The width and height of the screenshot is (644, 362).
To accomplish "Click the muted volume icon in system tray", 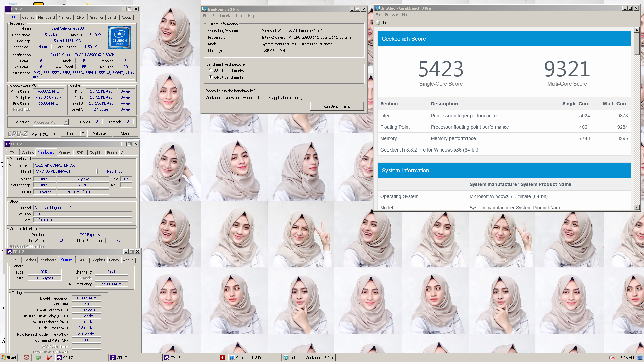I will tap(612, 358).
